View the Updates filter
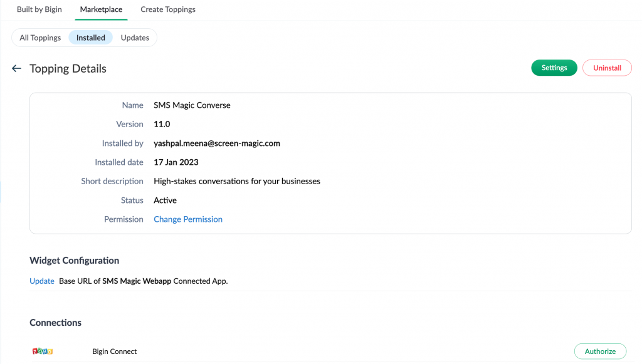 [x=135, y=38]
